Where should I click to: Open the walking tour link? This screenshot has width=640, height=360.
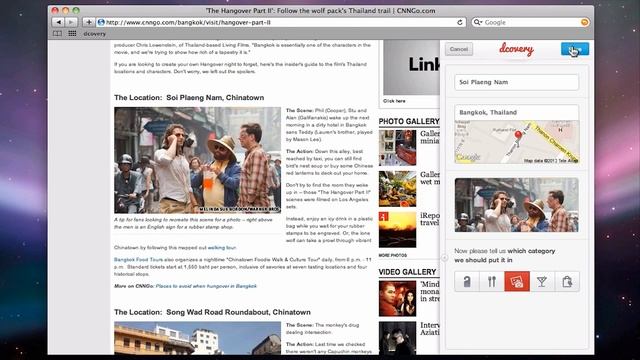[x=222, y=248]
